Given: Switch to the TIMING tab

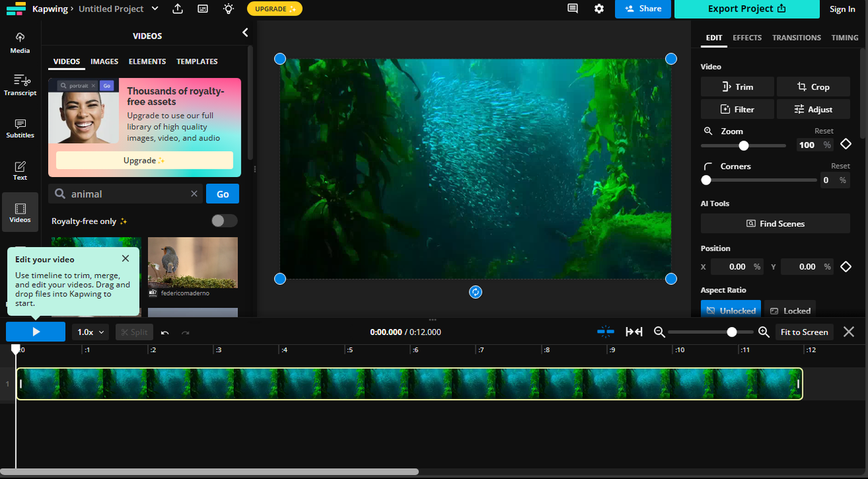Looking at the screenshot, I should pos(845,38).
